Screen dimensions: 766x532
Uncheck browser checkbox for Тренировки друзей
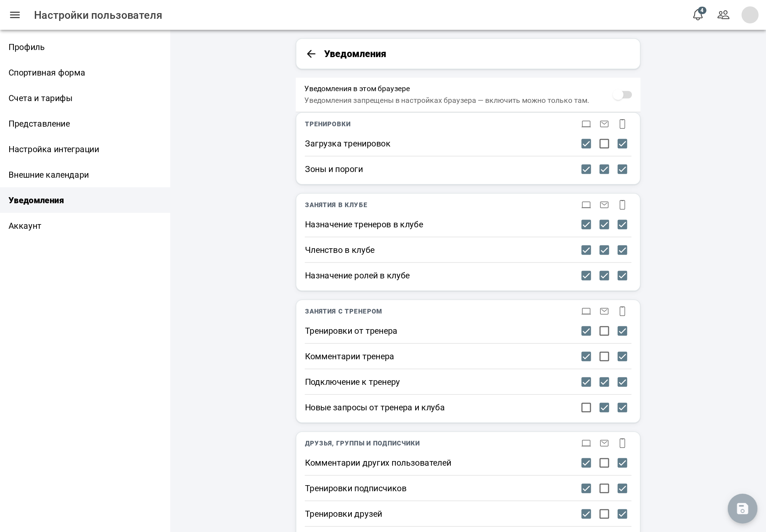tap(586, 514)
